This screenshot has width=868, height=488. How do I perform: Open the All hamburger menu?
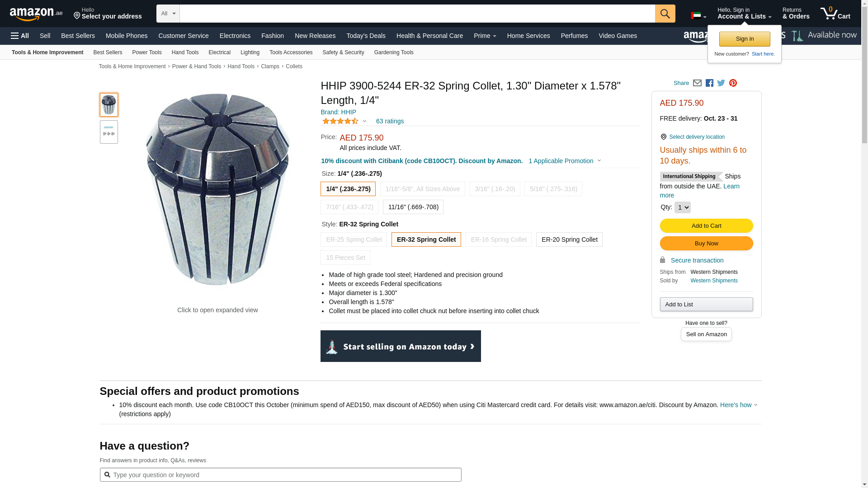(20, 36)
